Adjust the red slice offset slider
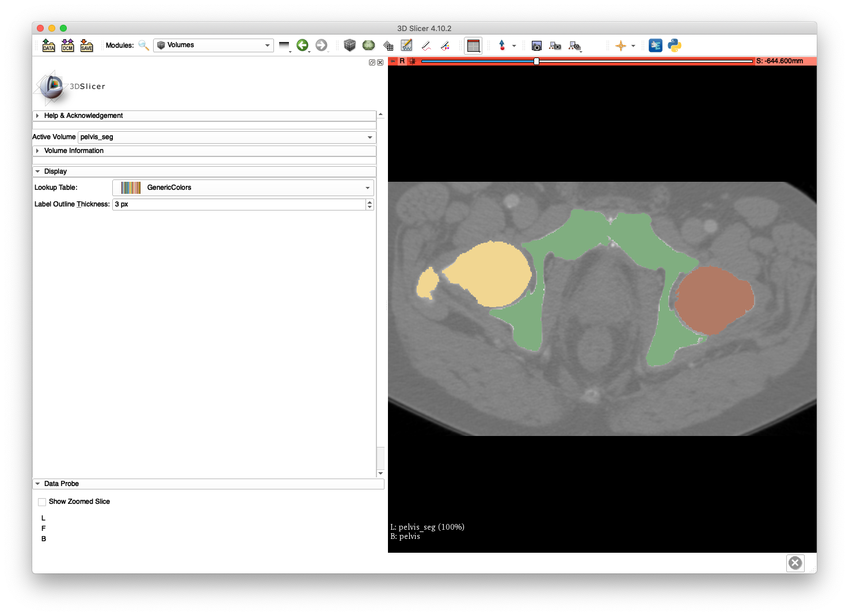Viewport: 849px width, 616px height. (x=587, y=61)
